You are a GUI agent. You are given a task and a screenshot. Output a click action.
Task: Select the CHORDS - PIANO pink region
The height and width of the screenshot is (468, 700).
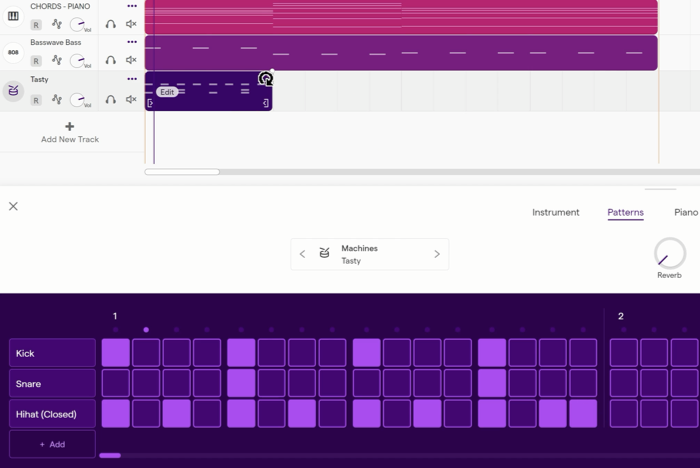tap(401, 17)
